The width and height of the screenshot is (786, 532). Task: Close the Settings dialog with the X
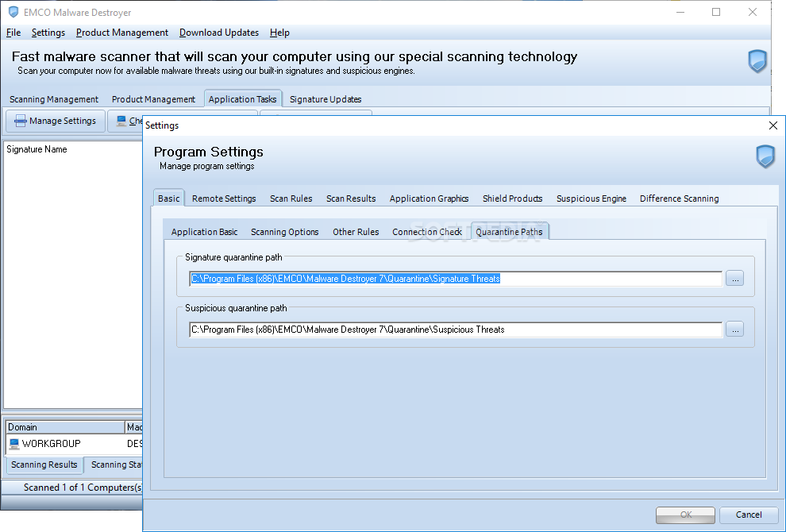(773, 125)
